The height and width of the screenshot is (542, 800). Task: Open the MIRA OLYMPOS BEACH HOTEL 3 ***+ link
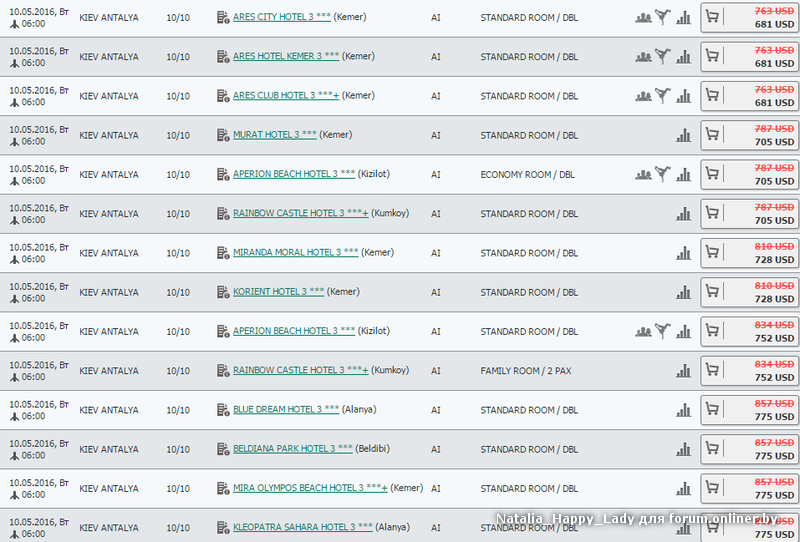pyautogui.click(x=310, y=488)
